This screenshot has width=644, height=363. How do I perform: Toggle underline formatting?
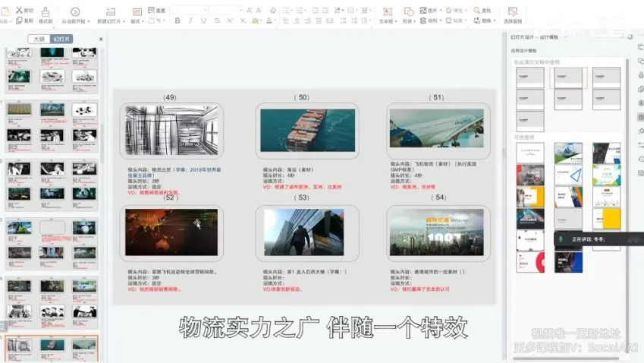pyautogui.click(x=202, y=21)
